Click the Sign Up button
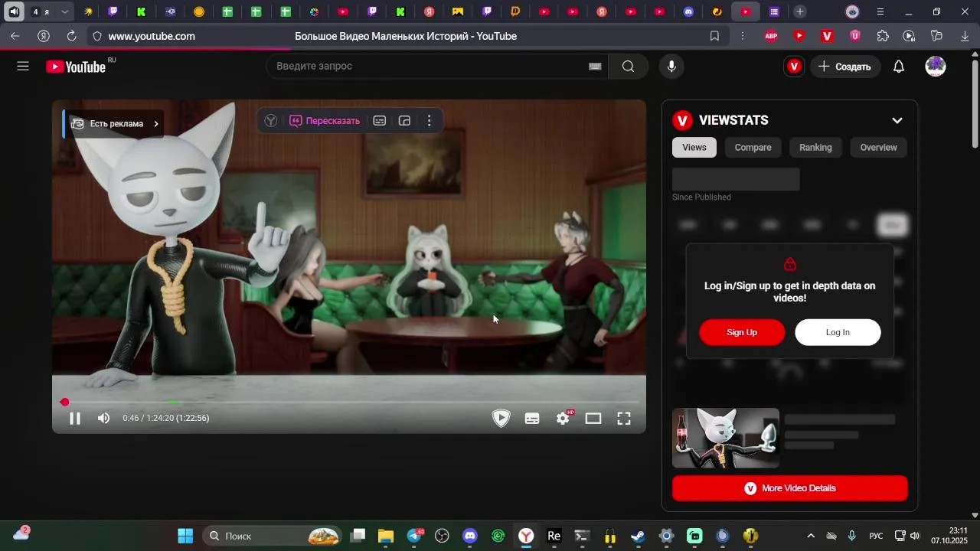The image size is (980, 551). click(742, 332)
